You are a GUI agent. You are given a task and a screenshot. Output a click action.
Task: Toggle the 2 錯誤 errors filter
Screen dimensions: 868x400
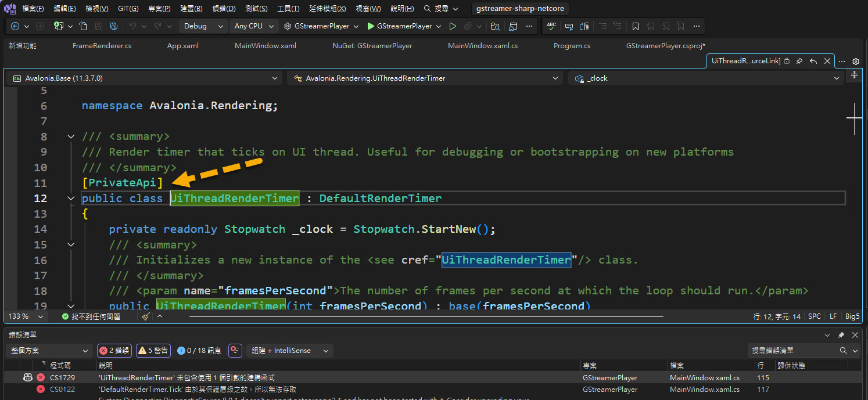coord(114,351)
